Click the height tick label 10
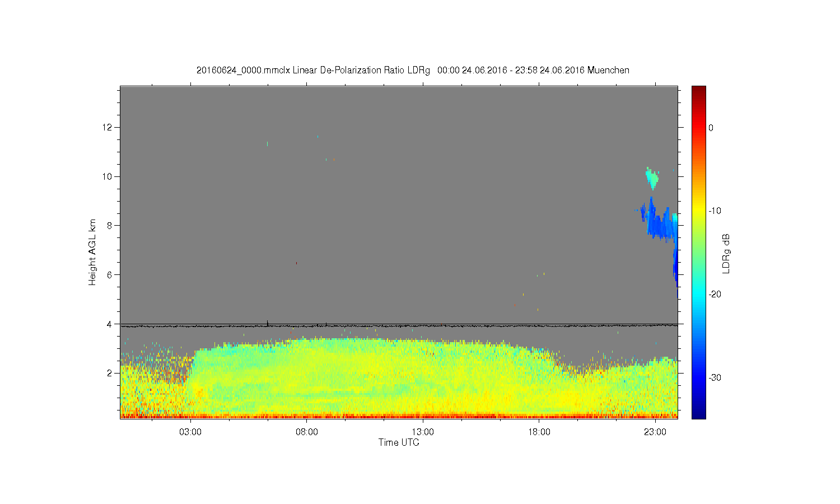The width and height of the screenshot is (840, 504). point(109,176)
